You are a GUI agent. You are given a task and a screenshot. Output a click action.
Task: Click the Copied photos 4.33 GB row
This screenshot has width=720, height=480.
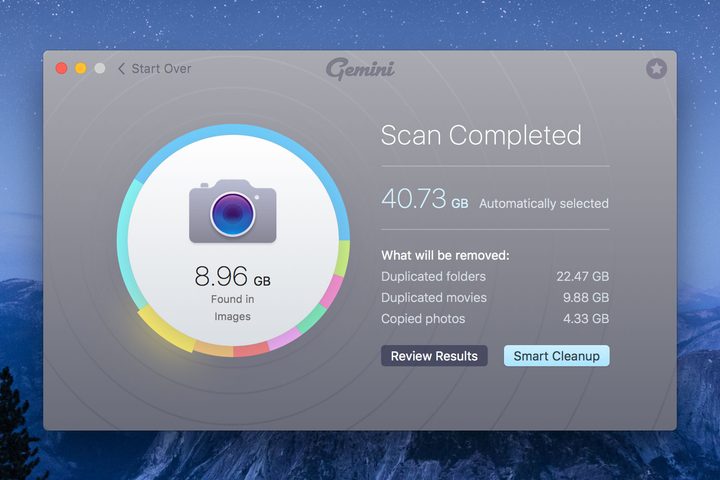click(x=495, y=319)
